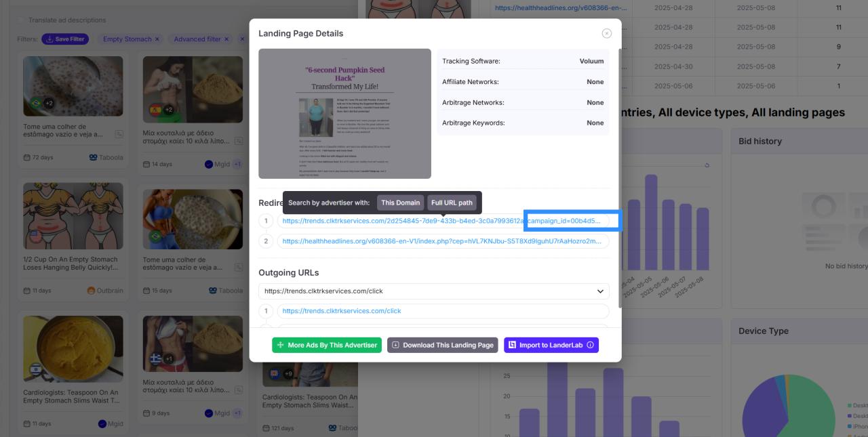Click the +1 networks badge next to Mgid

[237, 164]
